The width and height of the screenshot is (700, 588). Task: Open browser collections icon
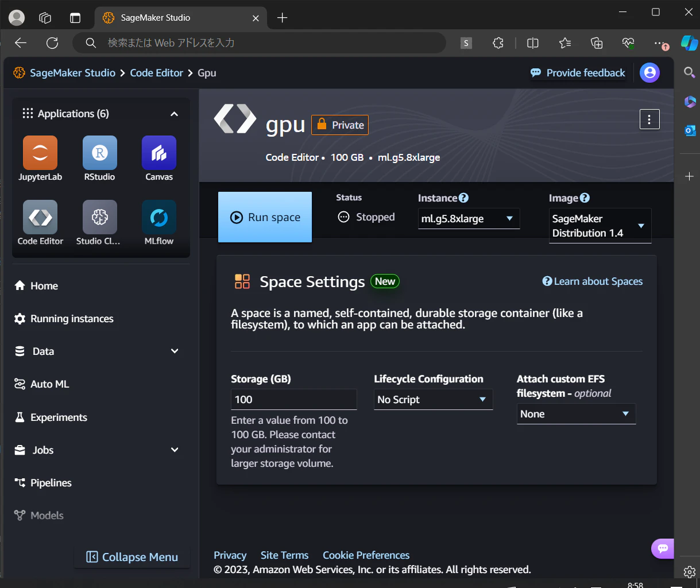pos(597,43)
